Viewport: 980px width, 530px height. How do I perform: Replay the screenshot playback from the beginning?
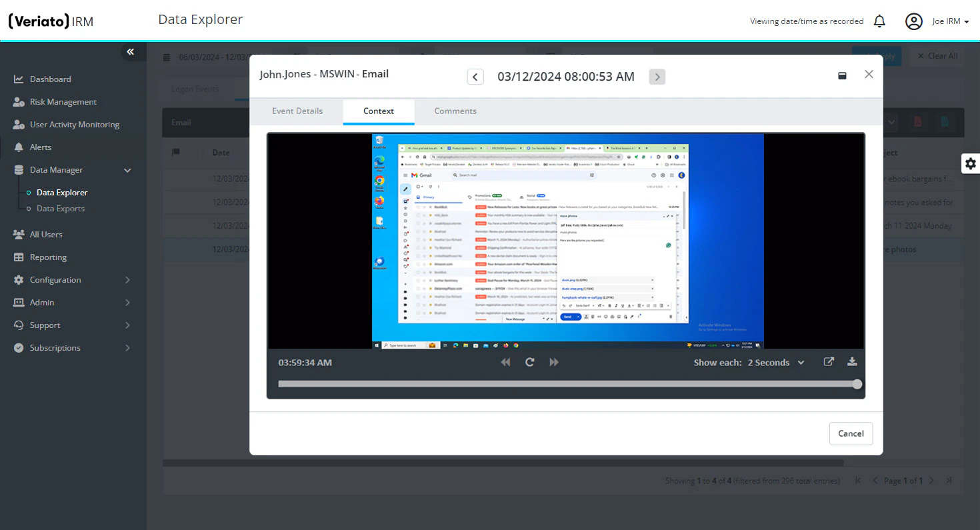click(529, 361)
